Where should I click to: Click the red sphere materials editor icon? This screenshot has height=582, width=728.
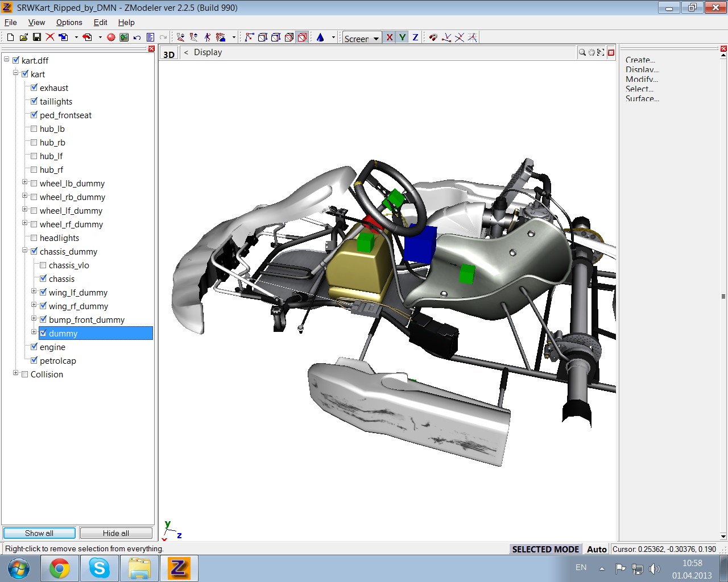pos(111,38)
